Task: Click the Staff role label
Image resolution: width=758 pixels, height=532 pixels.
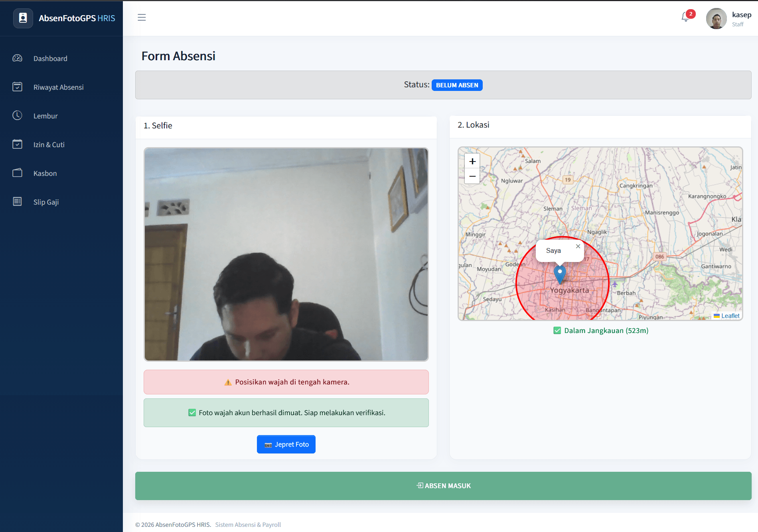Action: point(738,24)
